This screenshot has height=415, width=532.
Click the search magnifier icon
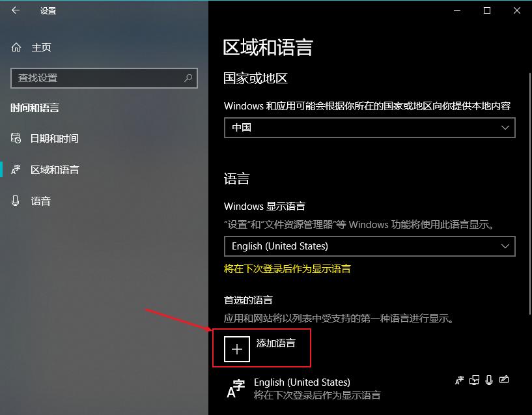coord(188,78)
